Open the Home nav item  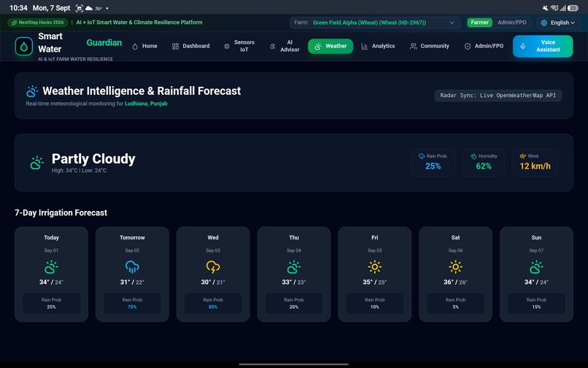click(144, 46)
